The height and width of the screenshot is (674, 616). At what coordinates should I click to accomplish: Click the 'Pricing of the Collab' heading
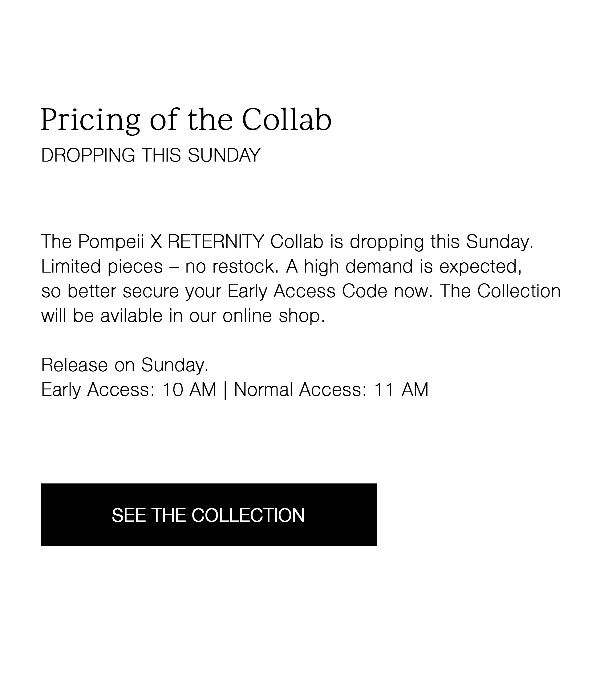[186, 120]
